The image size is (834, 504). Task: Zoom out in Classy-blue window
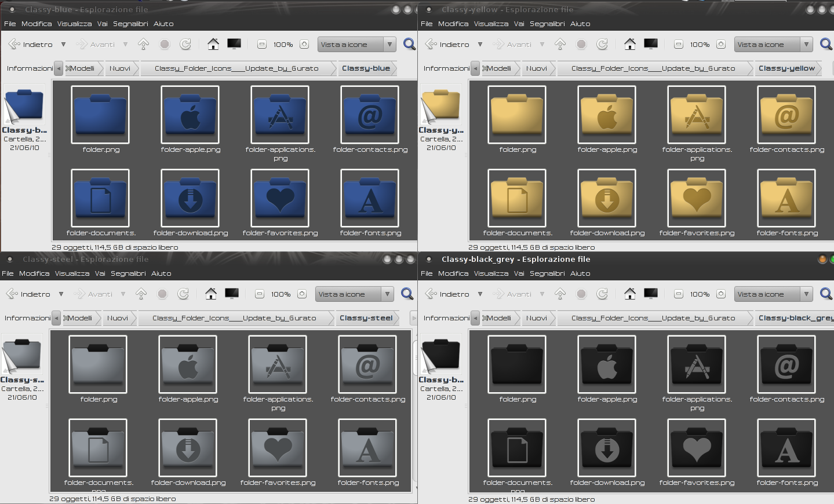click(261, 45)
